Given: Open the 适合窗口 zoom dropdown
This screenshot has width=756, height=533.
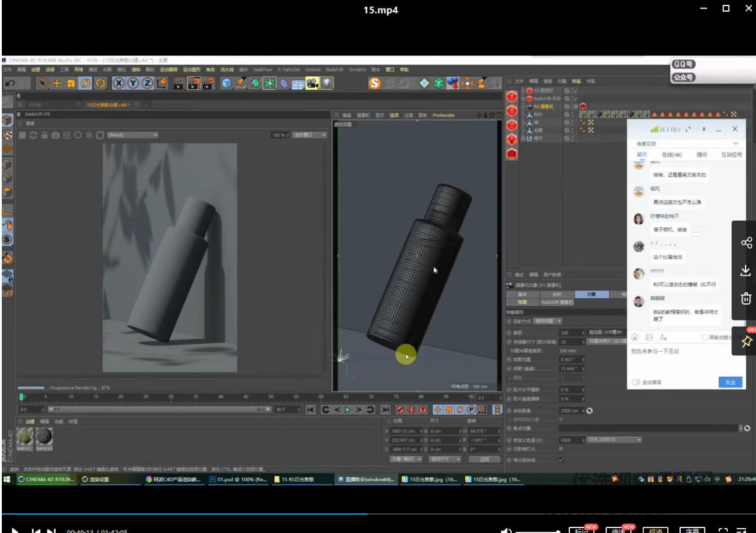Looking at the screenshot, I should [310, 135].
